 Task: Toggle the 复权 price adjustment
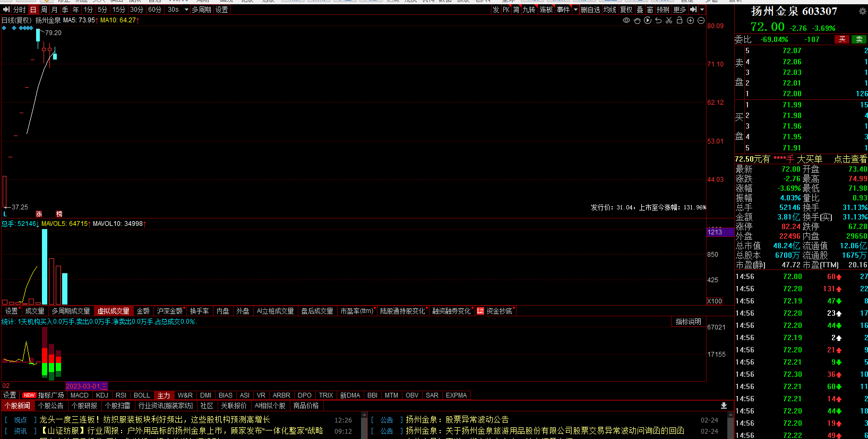626,10
